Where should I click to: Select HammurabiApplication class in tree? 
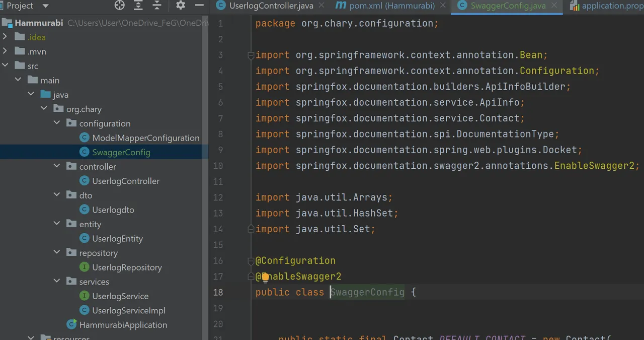123,325
